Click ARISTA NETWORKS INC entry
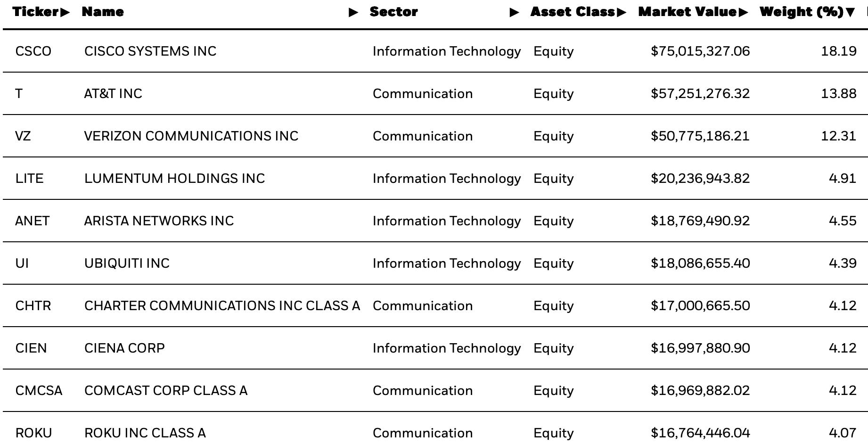 [x=159, y=221]
